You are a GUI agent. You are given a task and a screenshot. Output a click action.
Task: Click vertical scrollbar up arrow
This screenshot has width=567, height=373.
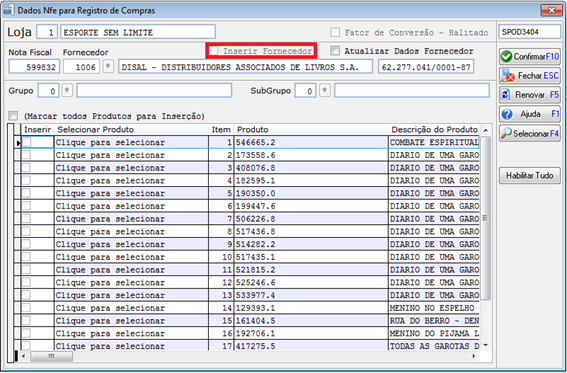coord(486,130)
